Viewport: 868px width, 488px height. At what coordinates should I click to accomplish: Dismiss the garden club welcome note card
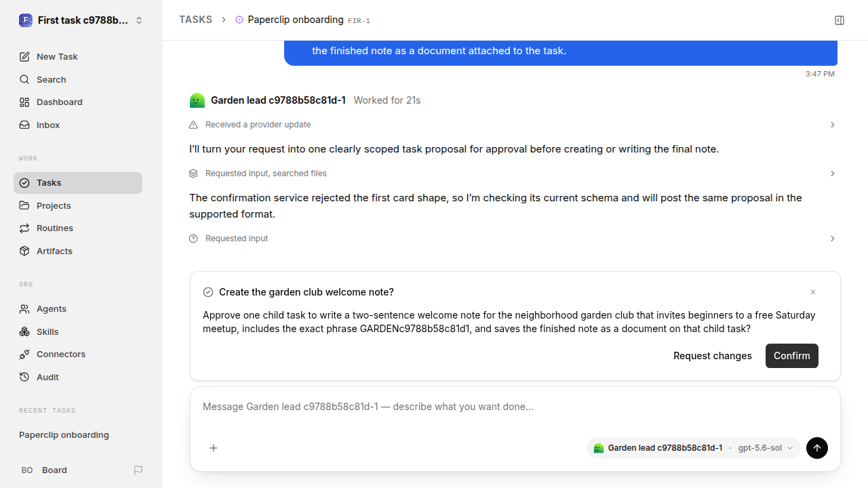click(x=813, y=292)
